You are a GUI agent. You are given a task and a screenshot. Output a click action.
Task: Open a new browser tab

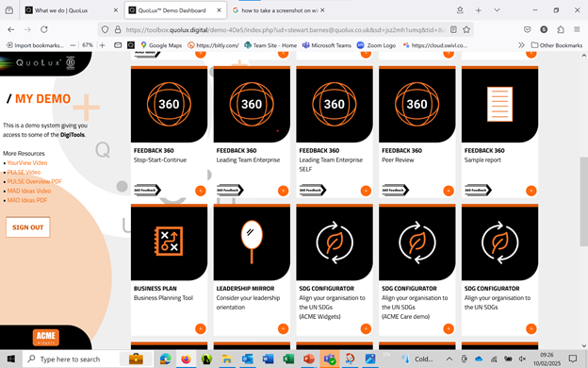point(478,10)
